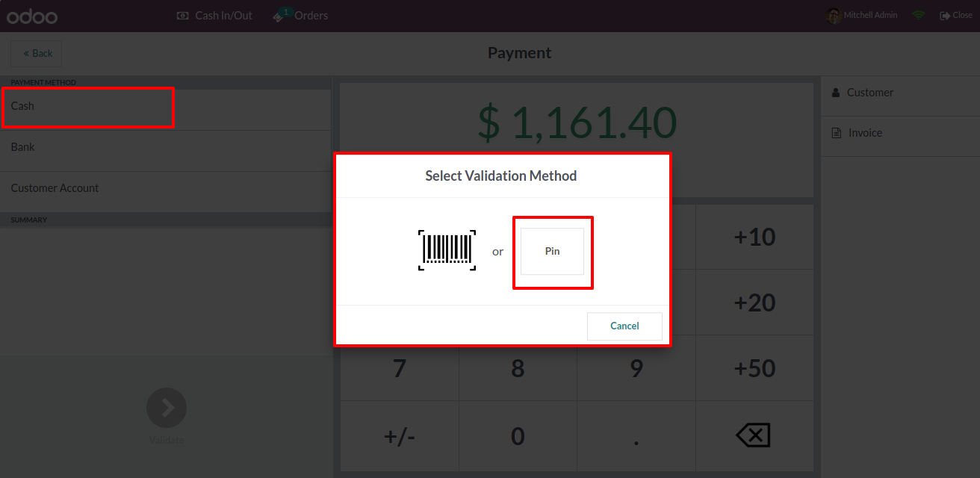
Task: Select the Bank payment method
Action: [23, 147]
